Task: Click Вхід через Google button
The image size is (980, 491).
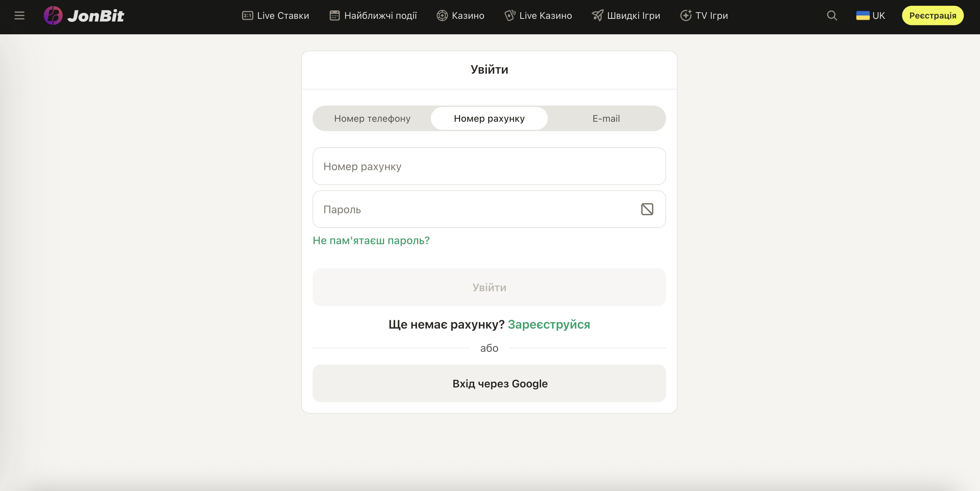Action: pyautogui.click(x=489, y=383)
